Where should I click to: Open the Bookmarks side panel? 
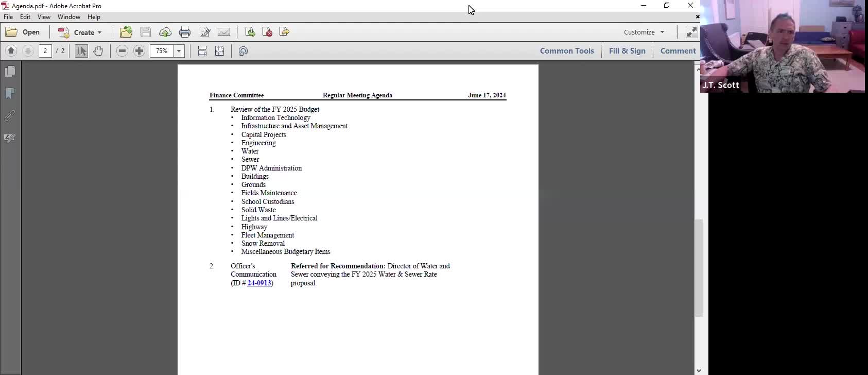[x=10, y=94]
